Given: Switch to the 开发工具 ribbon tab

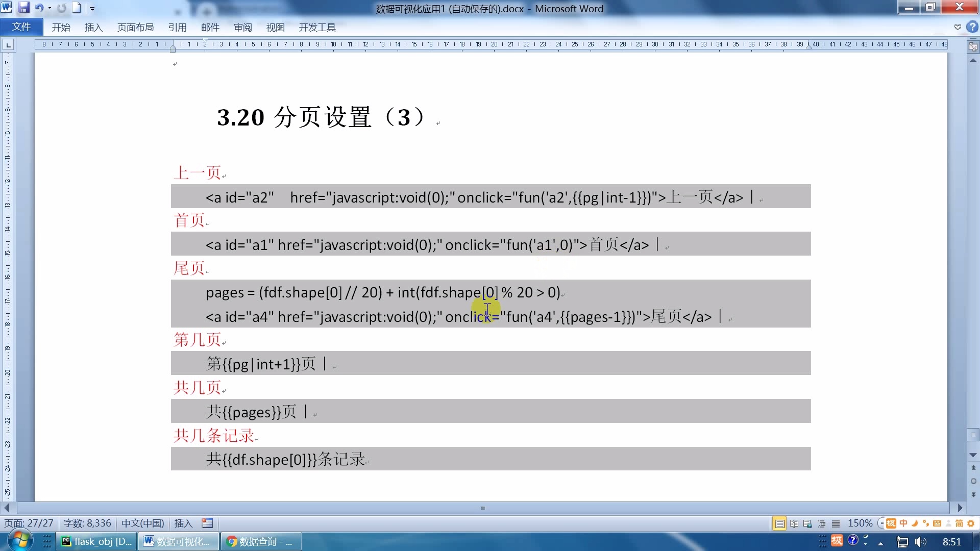Looking at the screenshot, I should 317,27.
